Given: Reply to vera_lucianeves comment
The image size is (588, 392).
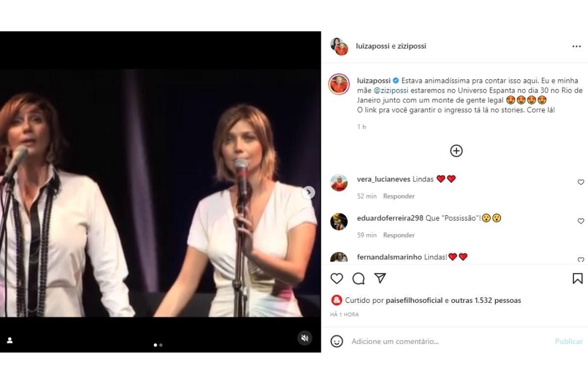Looking at the screenshot, I should point(399,196).
